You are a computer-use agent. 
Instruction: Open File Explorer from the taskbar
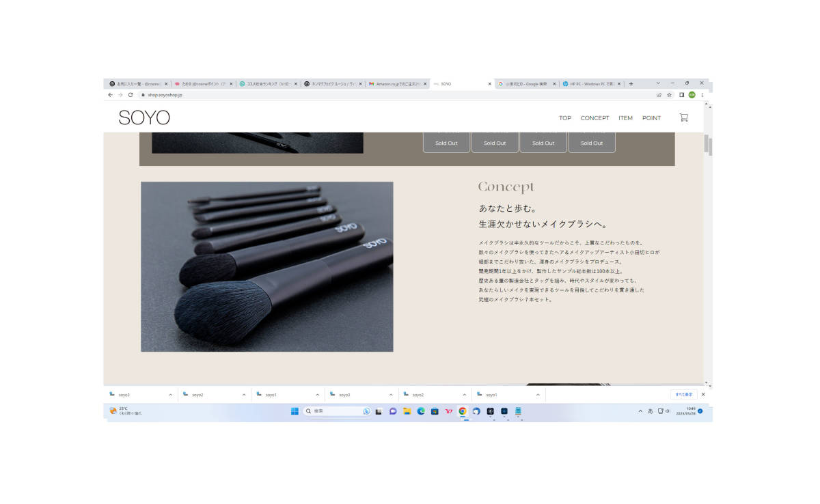coord(407,411)
